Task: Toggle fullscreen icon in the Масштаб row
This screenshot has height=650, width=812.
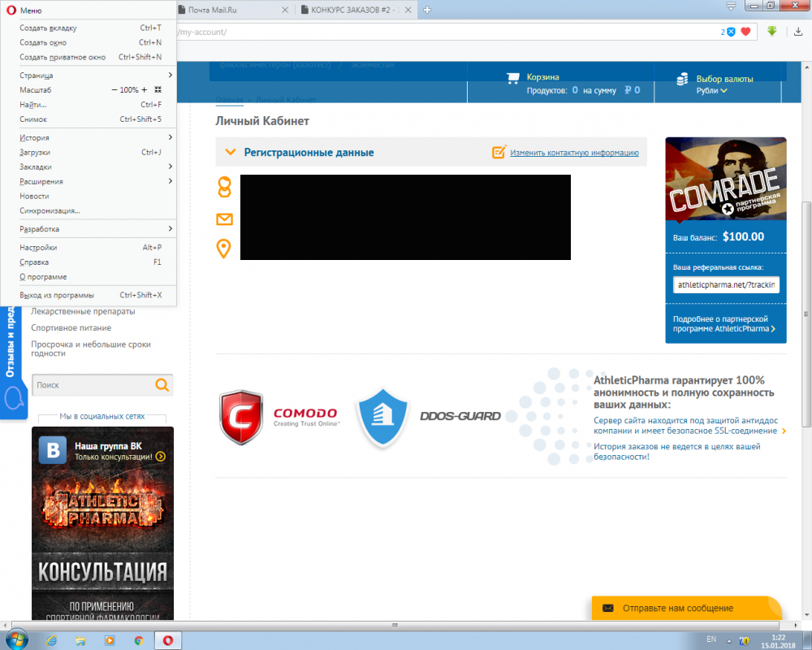Action: (x=158, y=89)
